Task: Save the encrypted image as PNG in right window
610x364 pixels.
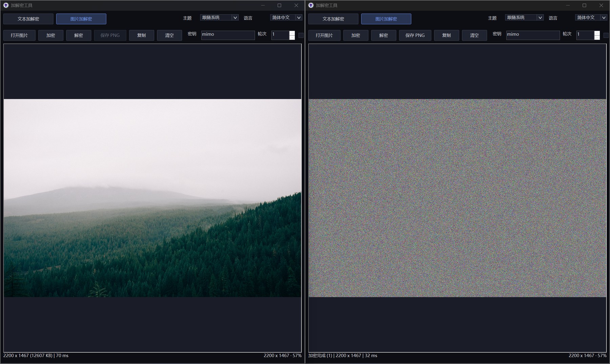Action: coord(415,35)
